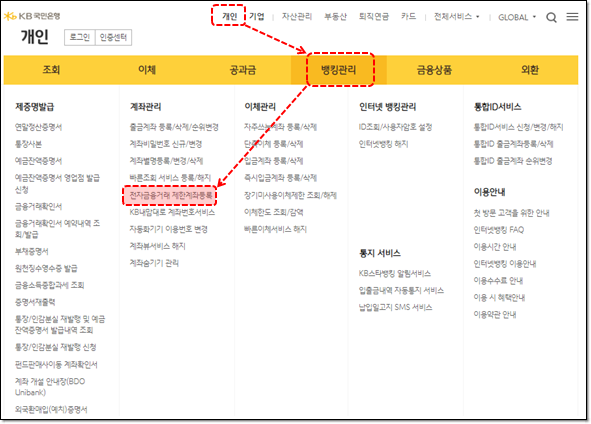The height and width of the screenshot is (424, 591).
Task: Open 자동화기기 이용번호 변경 link
Action: (x=169, y=229)
